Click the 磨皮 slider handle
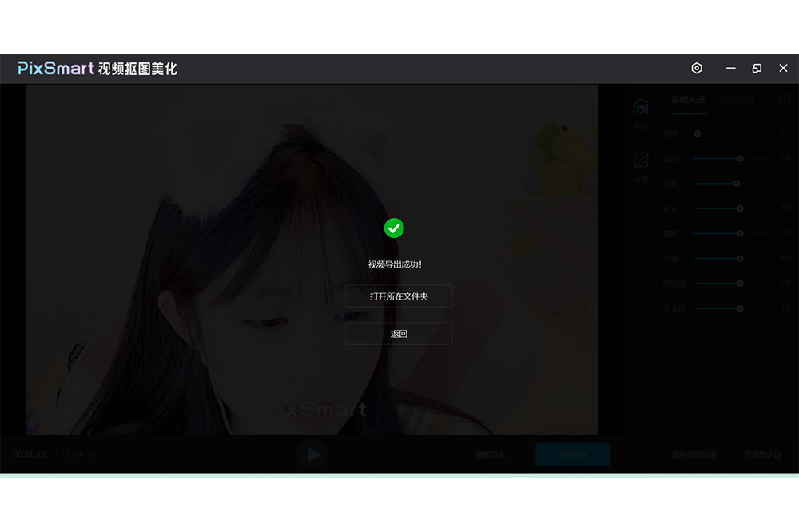 coord(698,133)
